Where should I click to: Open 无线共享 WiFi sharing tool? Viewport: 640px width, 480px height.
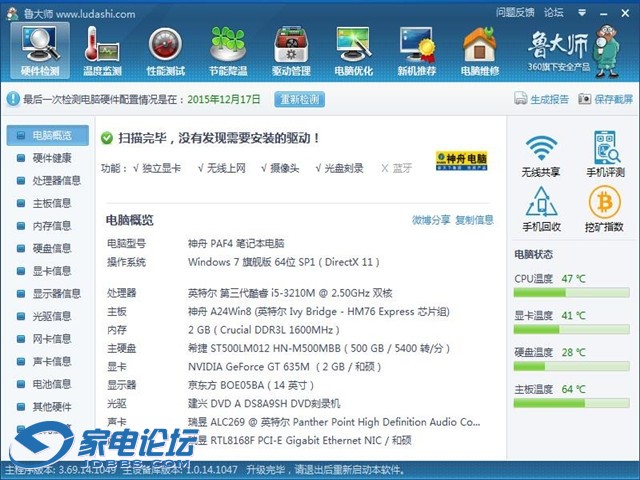click(x=541, y=156)
